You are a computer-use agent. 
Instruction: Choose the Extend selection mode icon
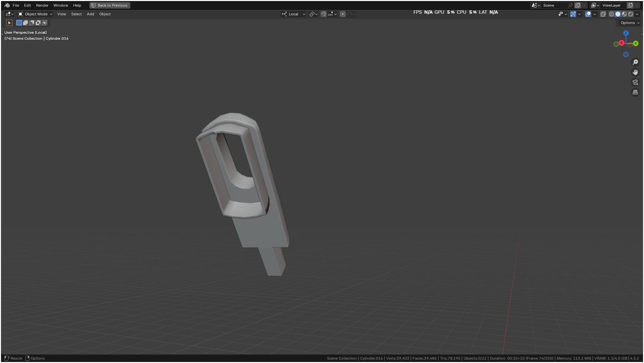(x=25, y=23)
